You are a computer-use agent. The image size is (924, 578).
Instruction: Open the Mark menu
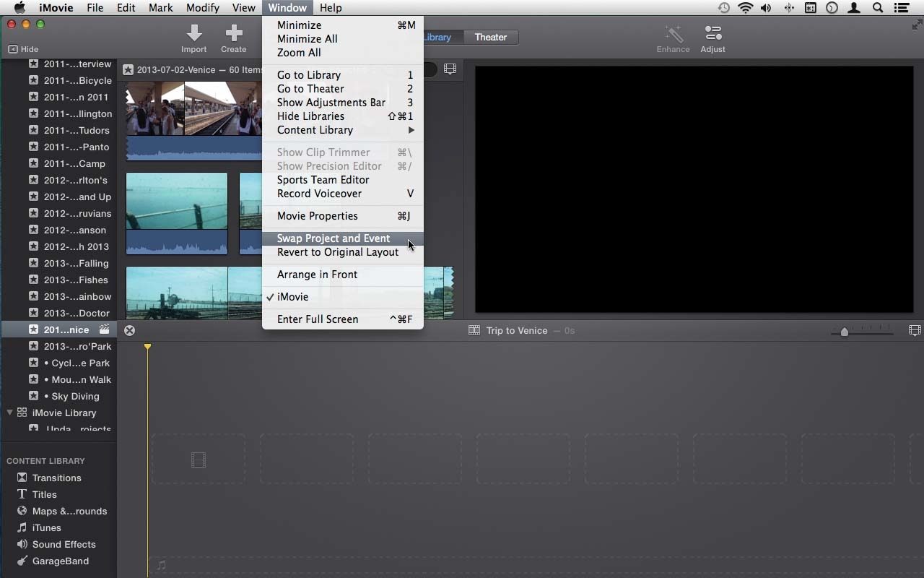coord(160,8)
